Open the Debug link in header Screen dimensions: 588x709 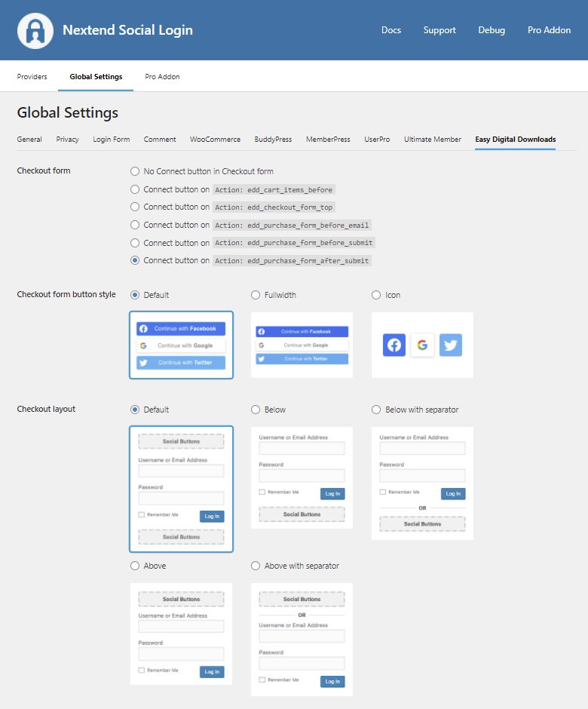click(492, 30)
